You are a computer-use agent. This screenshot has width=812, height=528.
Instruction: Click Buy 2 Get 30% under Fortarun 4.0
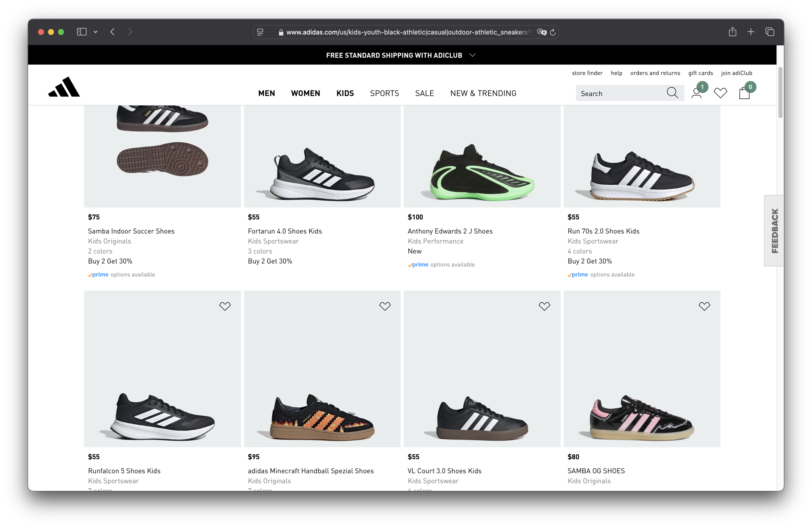point(269,261)
